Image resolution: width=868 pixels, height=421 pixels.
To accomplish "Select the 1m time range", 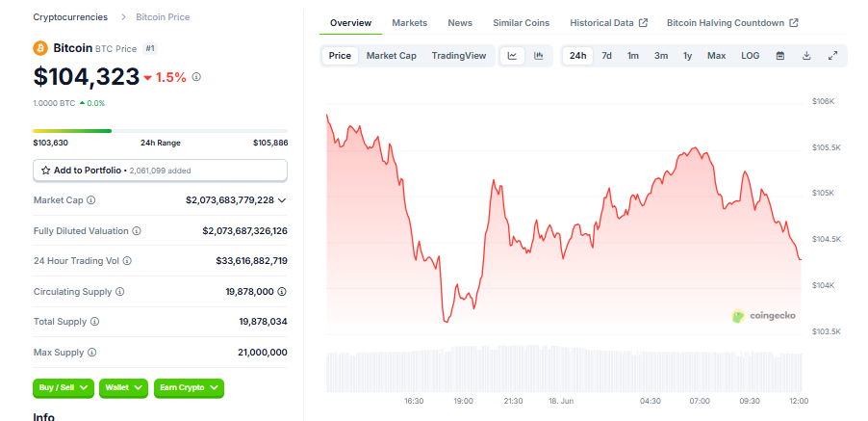I will [633, 56].
